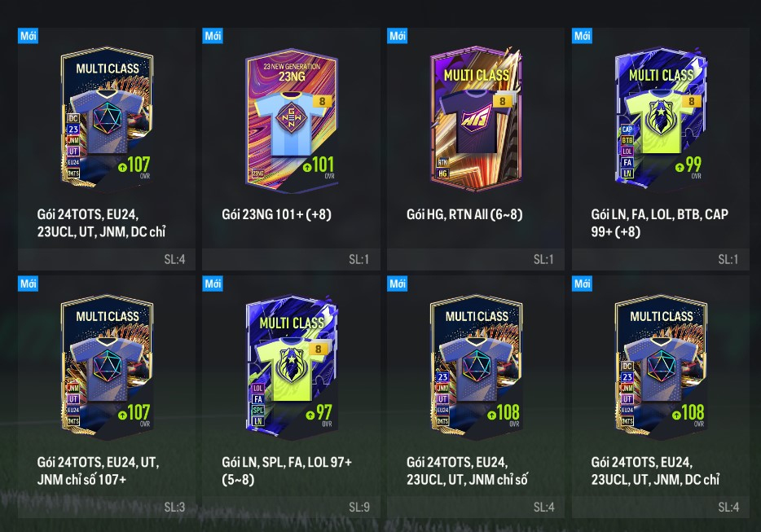
Task: Open the 107 OVR pack showing DC tag
Action: coord(107,118)
